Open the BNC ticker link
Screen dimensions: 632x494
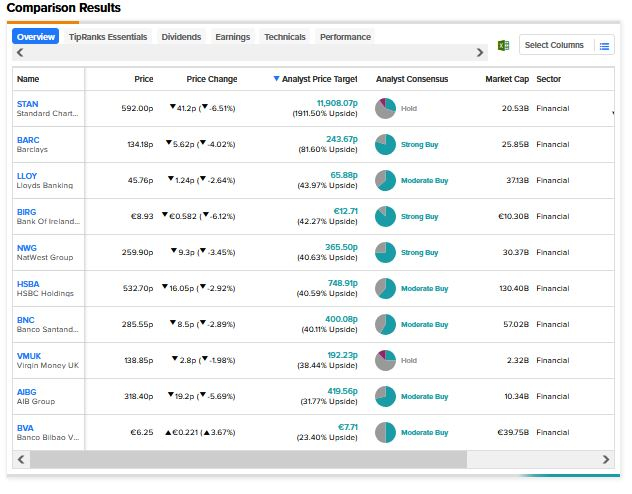[x=26, y=320]
